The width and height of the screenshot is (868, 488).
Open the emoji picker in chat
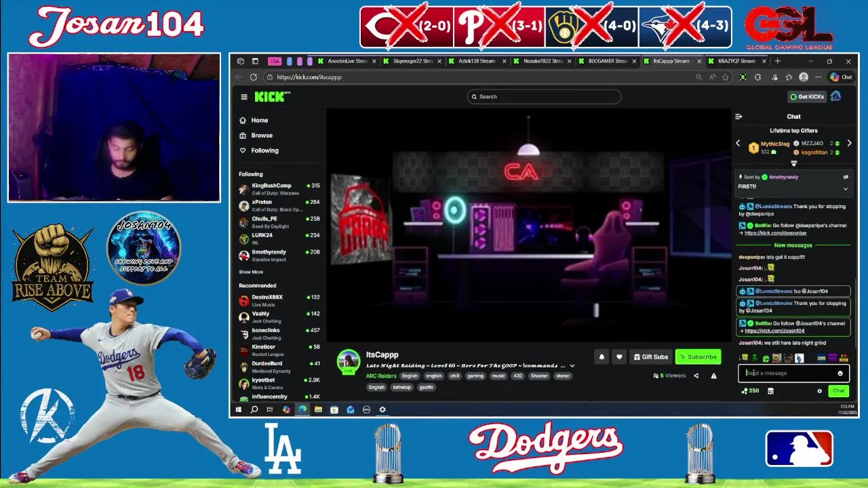point(840,373)
